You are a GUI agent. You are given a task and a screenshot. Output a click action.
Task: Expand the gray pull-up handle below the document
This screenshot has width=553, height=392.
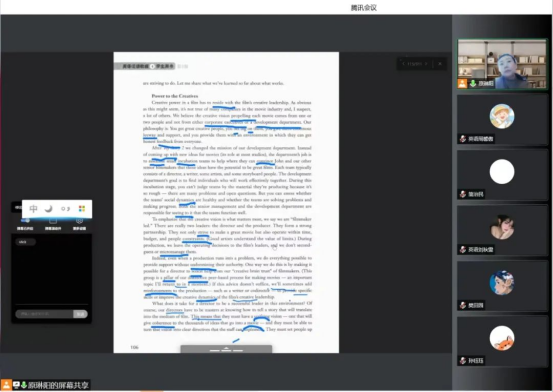coord(226,349)
